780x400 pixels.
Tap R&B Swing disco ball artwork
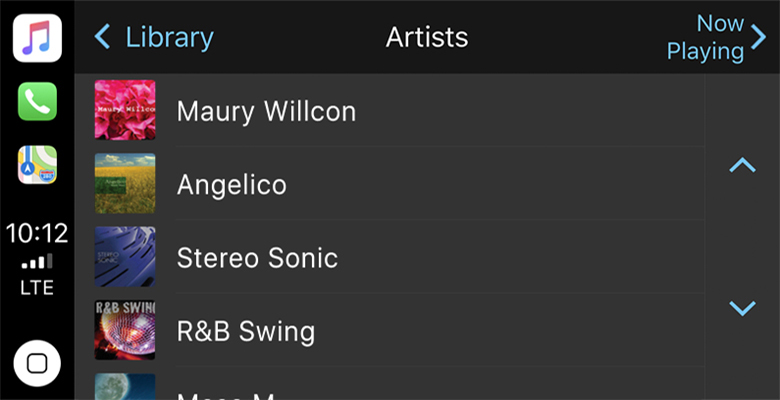[x=125, y=330]
